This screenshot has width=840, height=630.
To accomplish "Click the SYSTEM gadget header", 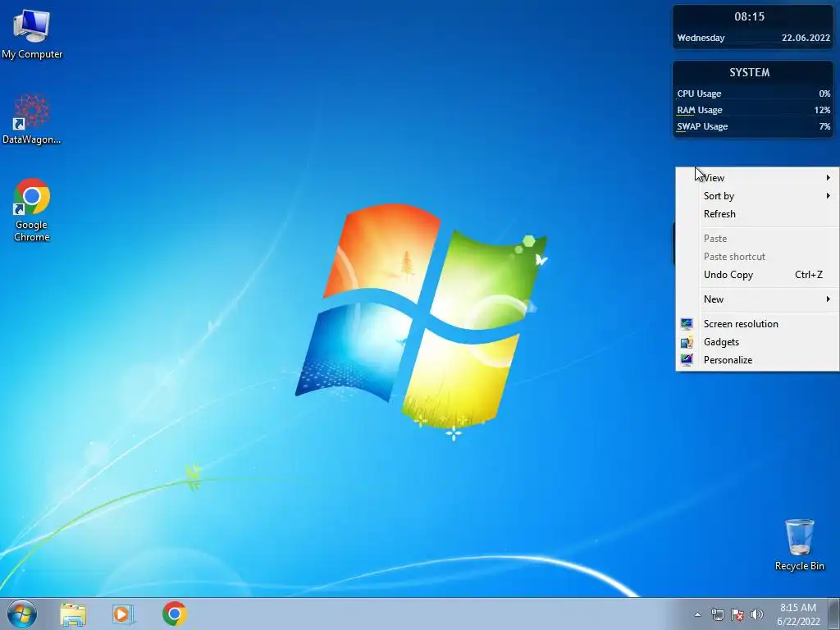I will coord(749,72).
